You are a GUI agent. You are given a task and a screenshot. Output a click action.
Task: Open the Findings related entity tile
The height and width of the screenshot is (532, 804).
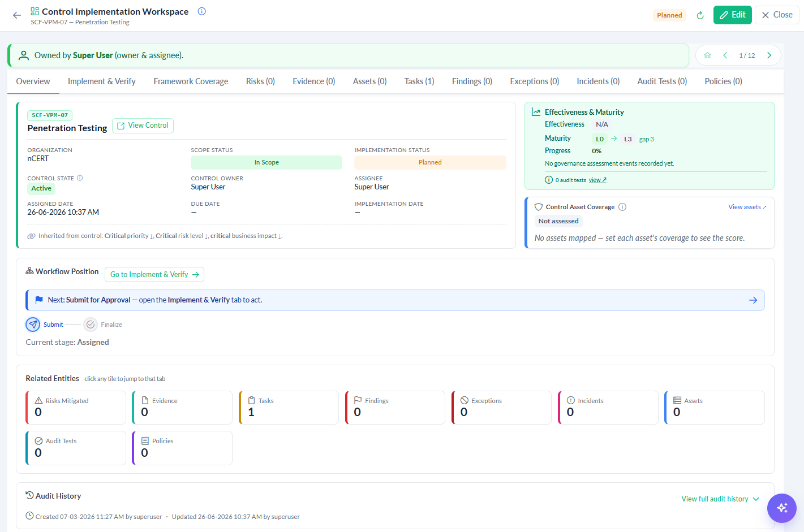pos(395,408)
